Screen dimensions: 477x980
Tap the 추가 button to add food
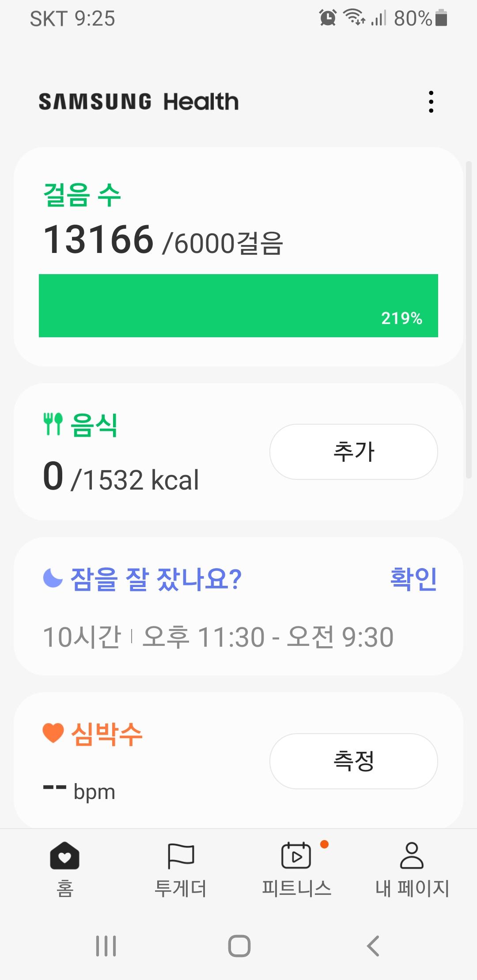[x=353, y=452]
